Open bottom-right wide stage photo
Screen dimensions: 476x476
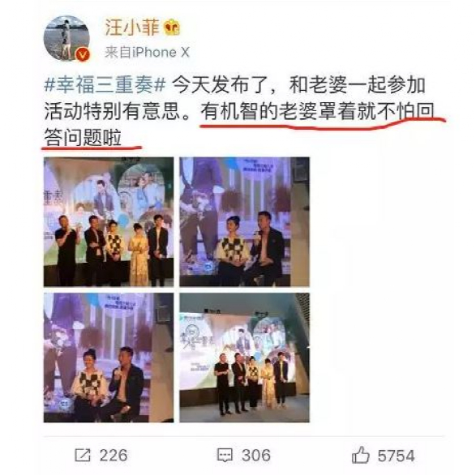tap(244, 358)
